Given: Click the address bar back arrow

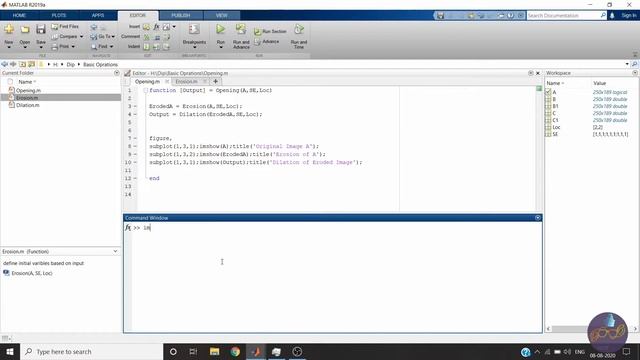Looking at the screenshot, I should [4, 64].
